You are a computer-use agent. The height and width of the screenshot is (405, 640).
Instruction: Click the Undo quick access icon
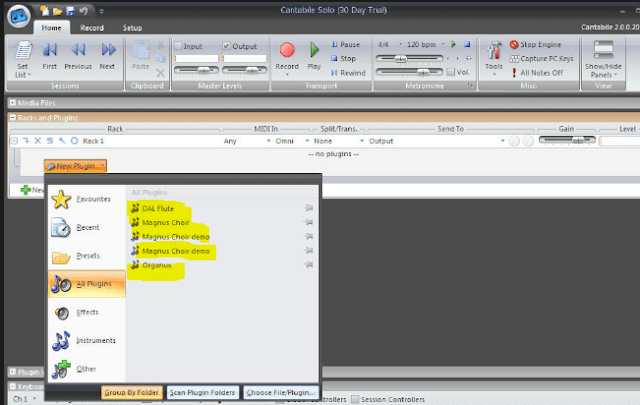pos(83,11)
